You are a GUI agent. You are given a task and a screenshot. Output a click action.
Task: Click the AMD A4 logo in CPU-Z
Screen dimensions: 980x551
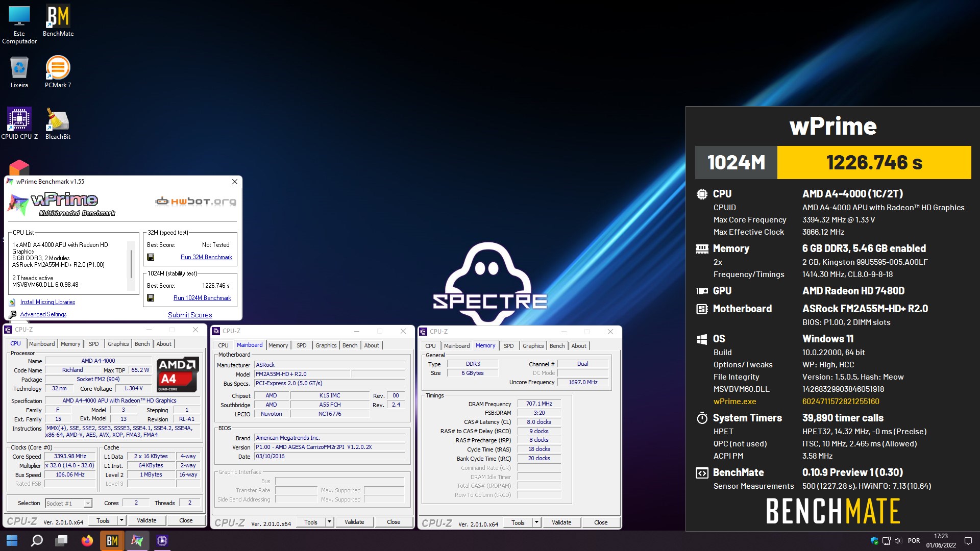click(177, 374)
